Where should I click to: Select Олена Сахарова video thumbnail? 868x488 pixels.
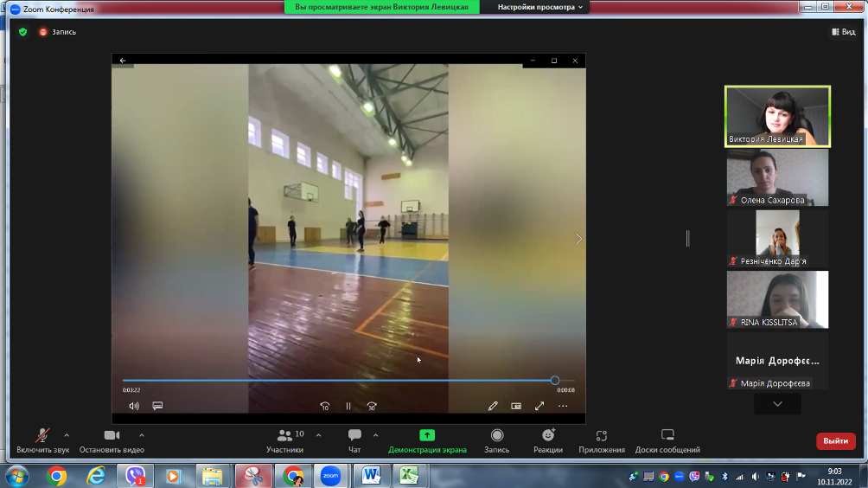777,178
